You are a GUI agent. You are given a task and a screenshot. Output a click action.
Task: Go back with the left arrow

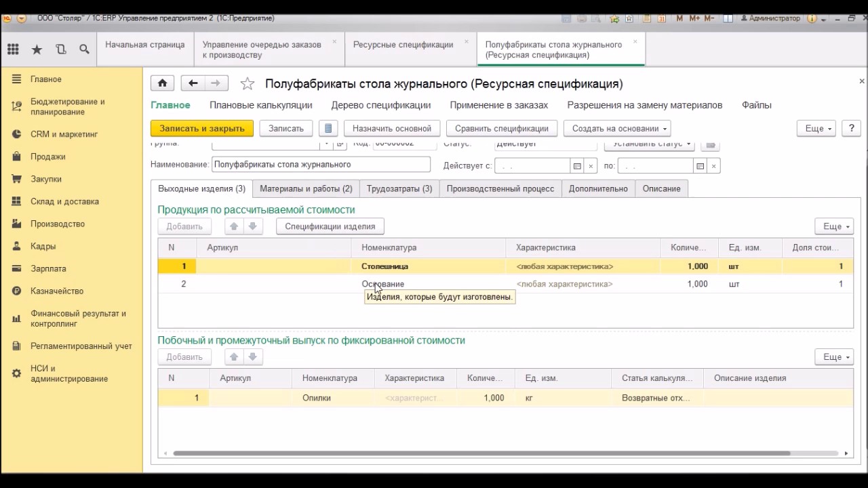click(x=193, y=83)
